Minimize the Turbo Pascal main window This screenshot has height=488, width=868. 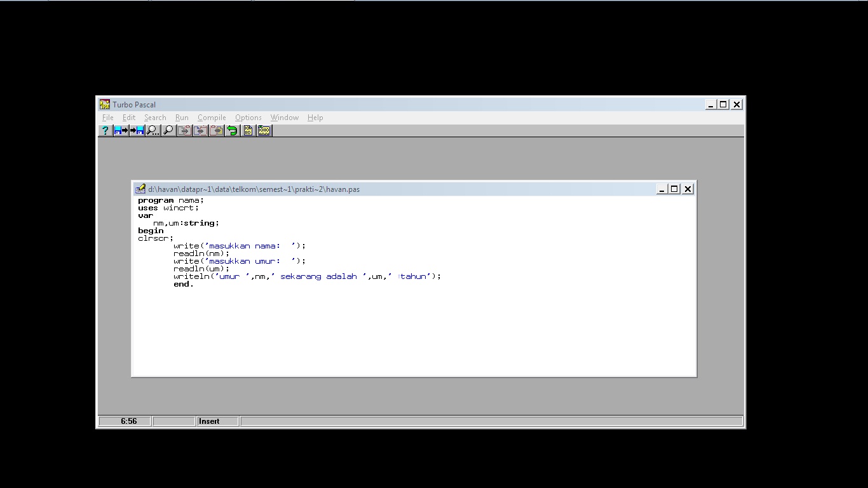[711, 104]
